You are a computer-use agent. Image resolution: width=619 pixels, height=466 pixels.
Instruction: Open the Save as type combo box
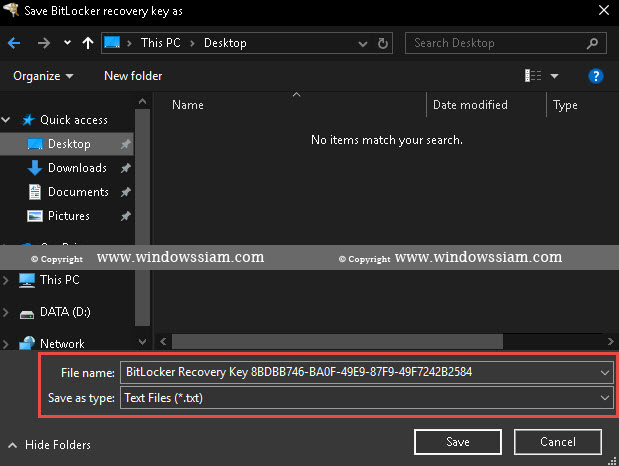point(366,398)
